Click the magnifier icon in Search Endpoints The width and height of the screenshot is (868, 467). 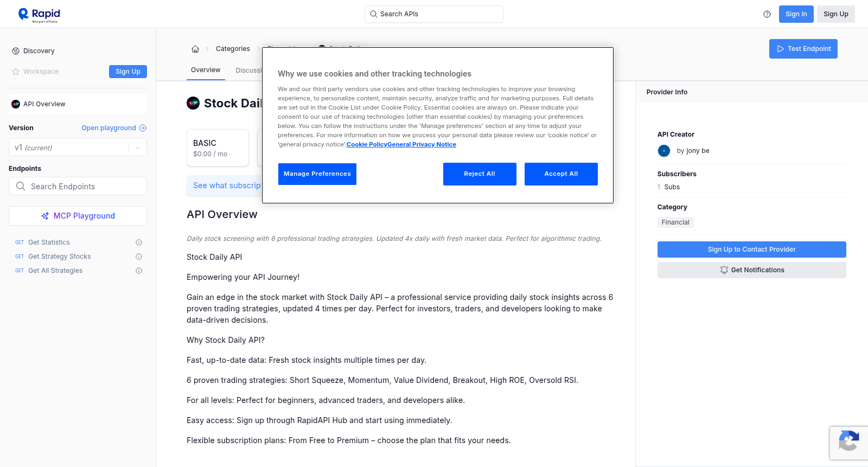[21, 186]
